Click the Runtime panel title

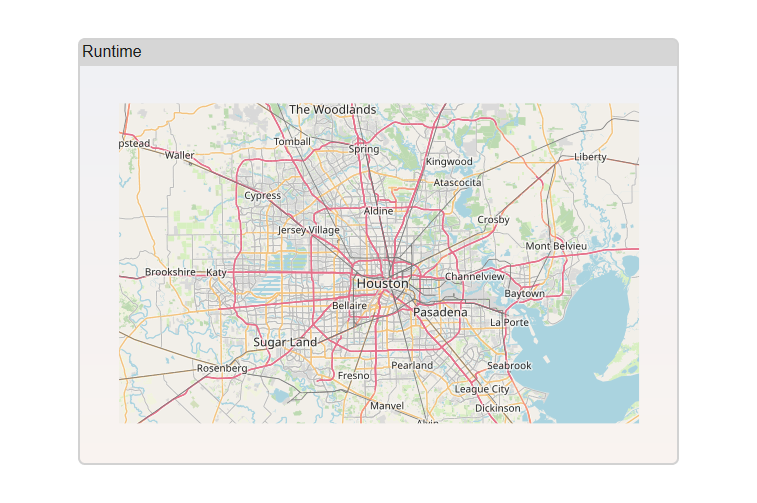112,52
